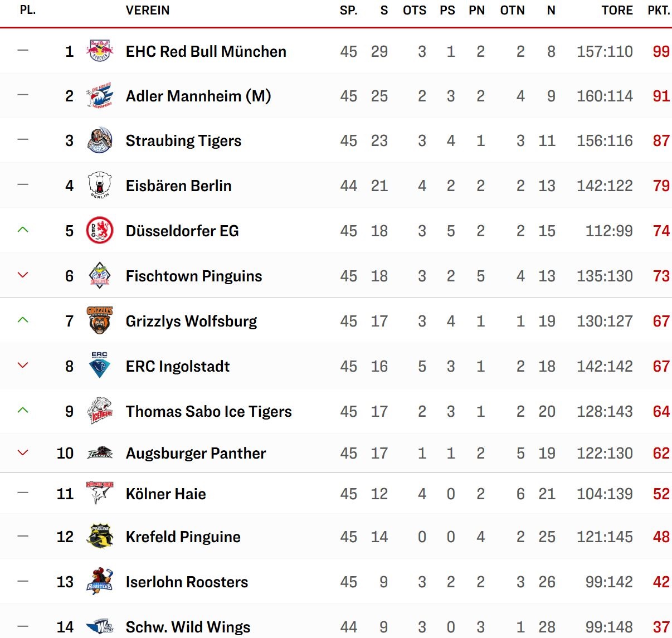Image resolution: width=672 pixels, height=638 pixels.
Task: Click the Kölner Haie shark logo
Action: pos(100,493)
